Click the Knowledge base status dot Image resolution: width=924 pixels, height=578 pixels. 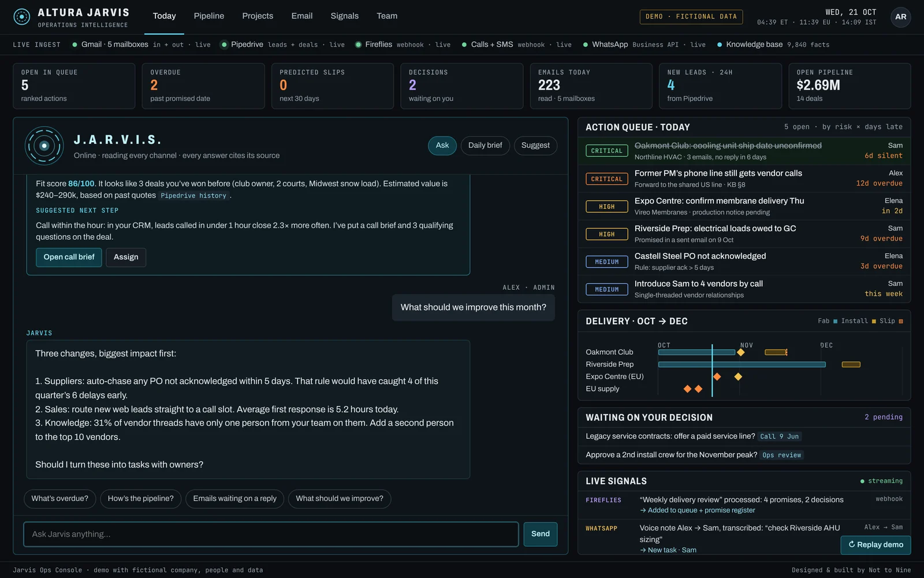click(719, 45)
